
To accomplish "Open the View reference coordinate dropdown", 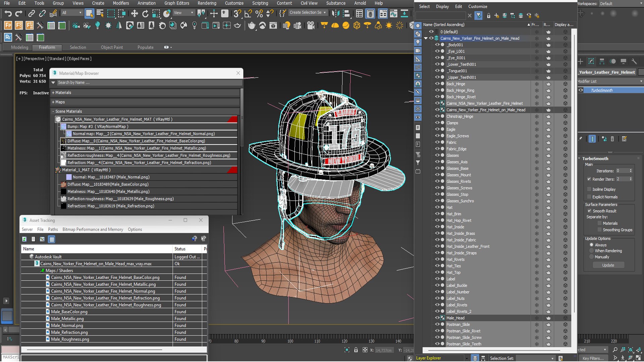I will click(183, 13).
